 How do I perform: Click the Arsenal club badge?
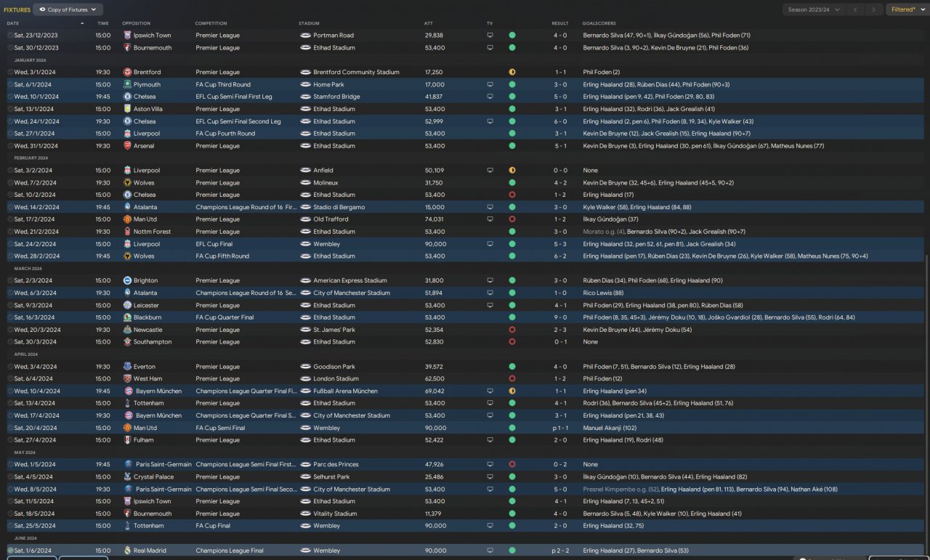click(127, 146)
